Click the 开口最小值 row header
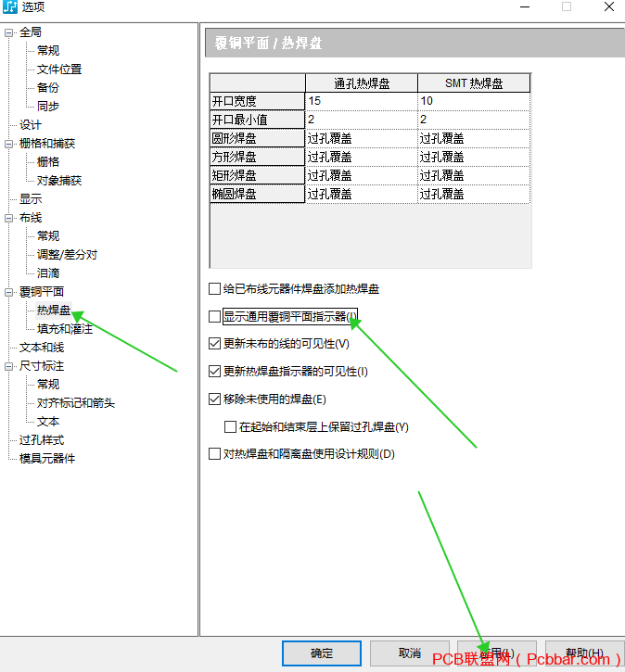This screenshot has width=625, height=672. click(257, 120)
